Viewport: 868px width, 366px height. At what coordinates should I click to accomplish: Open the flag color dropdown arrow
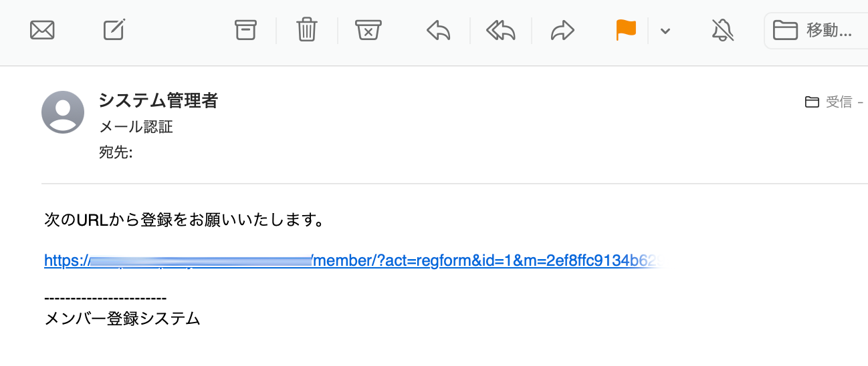665,31
